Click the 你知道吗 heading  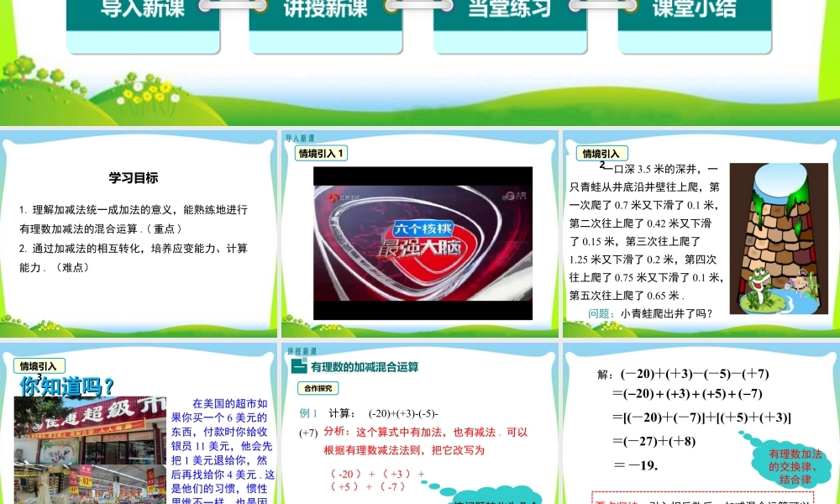pos(67,386)
